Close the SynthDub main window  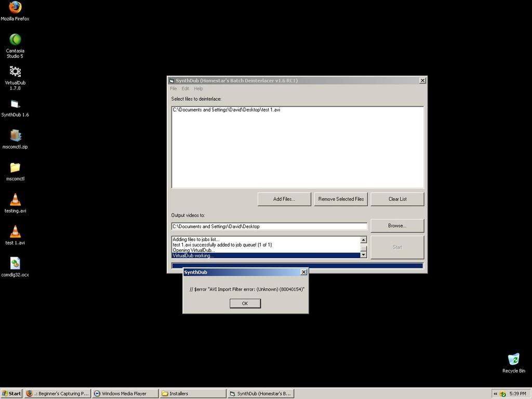point(422,81)
